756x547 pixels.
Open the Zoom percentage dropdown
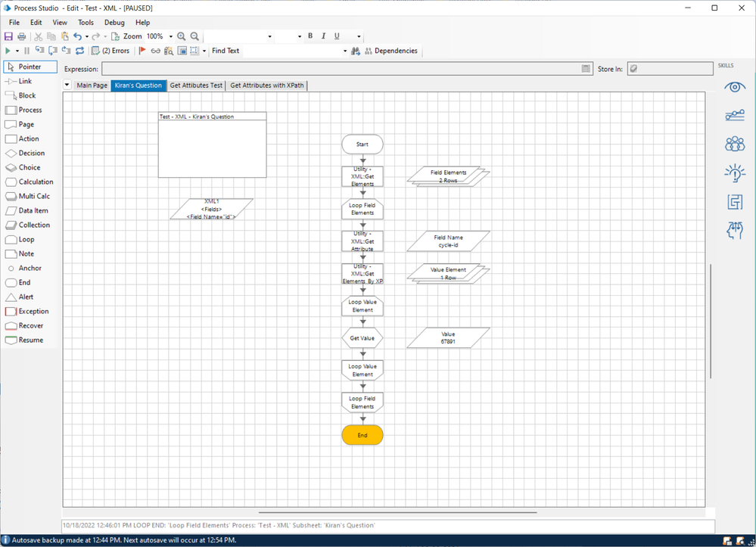(171, 36)
